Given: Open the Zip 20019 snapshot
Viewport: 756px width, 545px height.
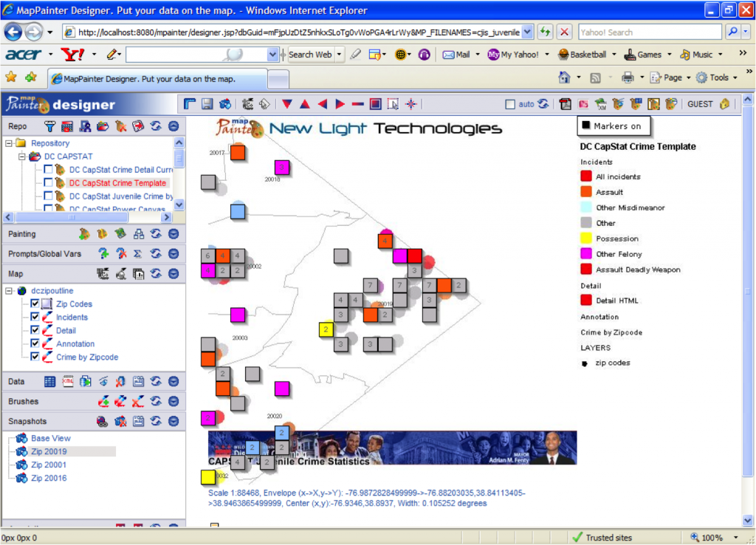Looking at the screenshot, I should (x=49, y=451).
